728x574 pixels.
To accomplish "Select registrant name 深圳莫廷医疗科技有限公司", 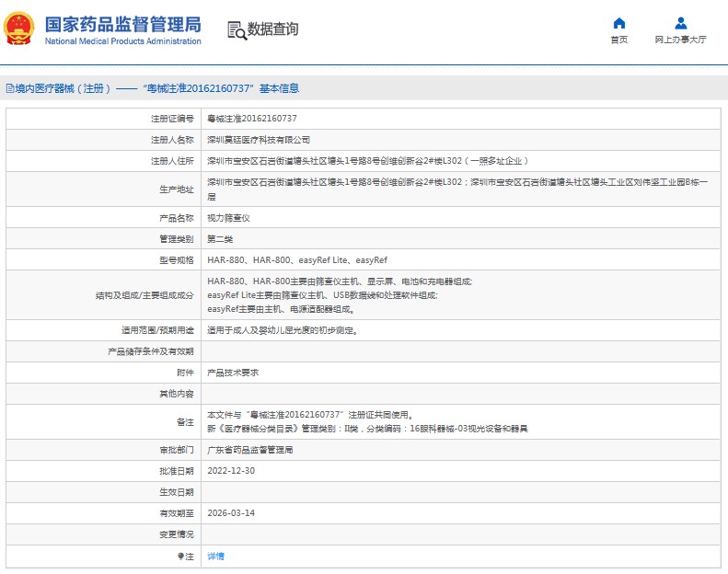I will 258,140.
